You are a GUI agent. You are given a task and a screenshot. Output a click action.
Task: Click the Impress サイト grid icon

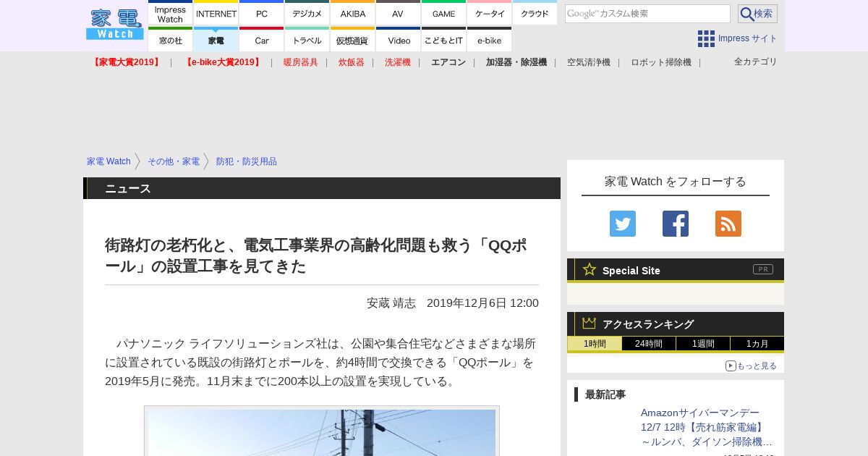click(x=706, y=38)
